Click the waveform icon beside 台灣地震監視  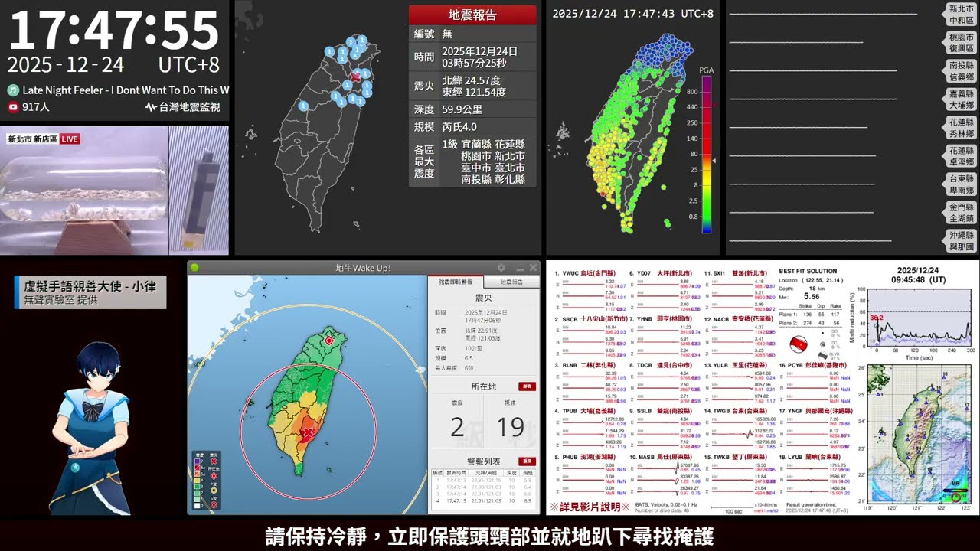click(x=151, y=108)
